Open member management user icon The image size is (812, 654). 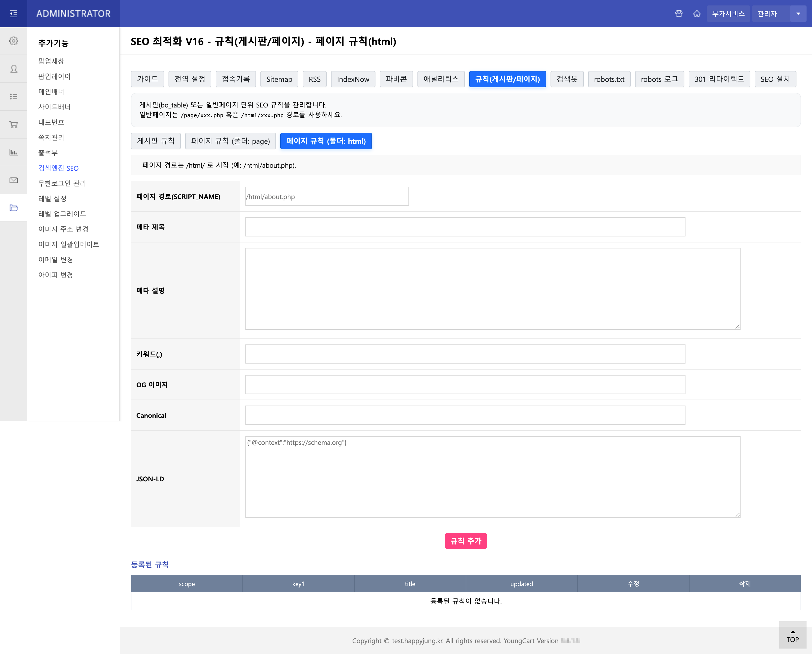coord(14,69)
